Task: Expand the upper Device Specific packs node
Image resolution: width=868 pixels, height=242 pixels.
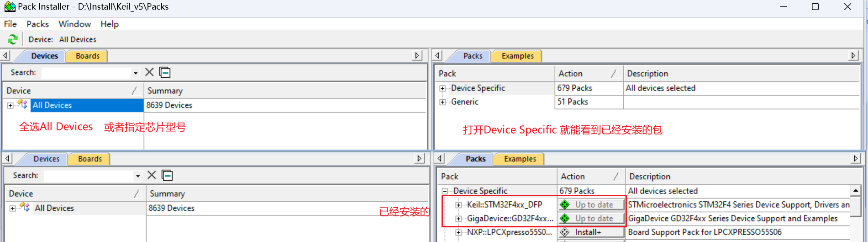Action: pyautogui.click(x=442, y=88)
